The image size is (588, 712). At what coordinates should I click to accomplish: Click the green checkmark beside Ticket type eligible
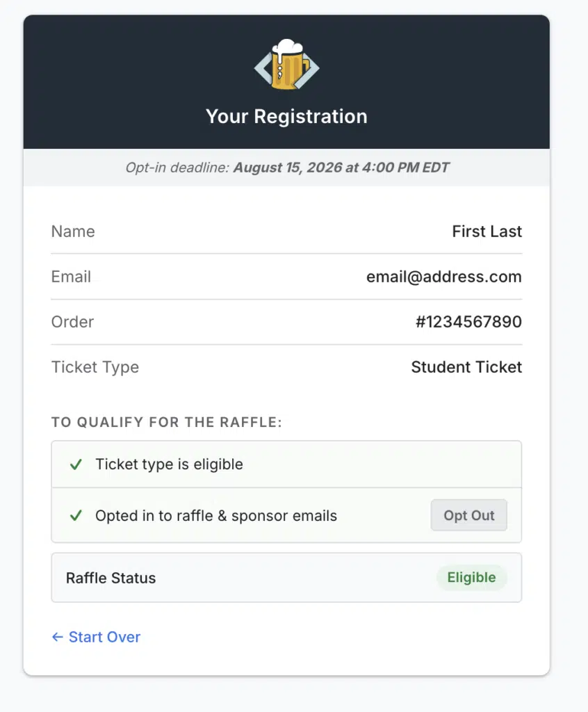(x=76, y=464)
